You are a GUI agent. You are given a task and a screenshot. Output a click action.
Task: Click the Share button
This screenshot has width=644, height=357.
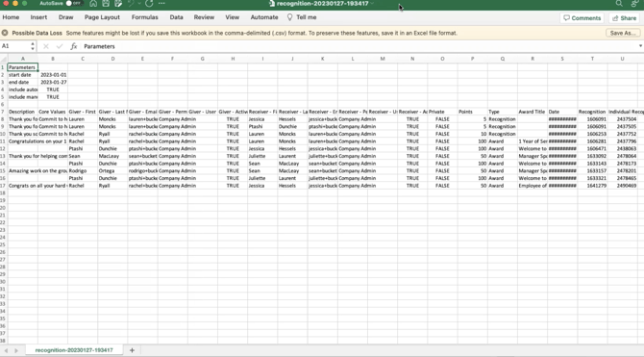(624, 18)
